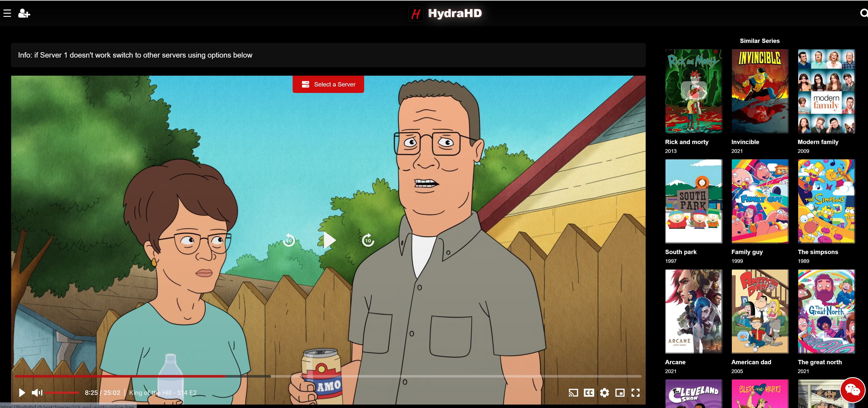Viewport: 868px width, 408px height.
Task: Click the Arcane title link
Action: click(x=675, y=362)
